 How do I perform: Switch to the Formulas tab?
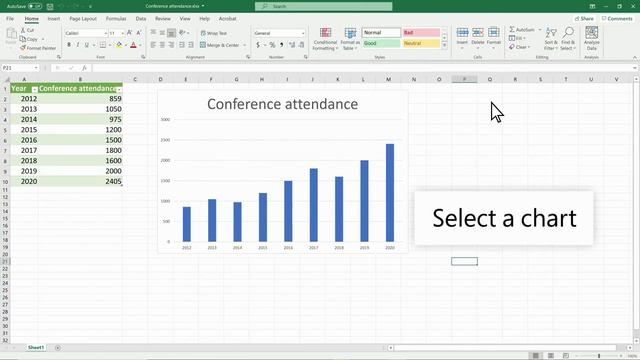click(116, 19)
